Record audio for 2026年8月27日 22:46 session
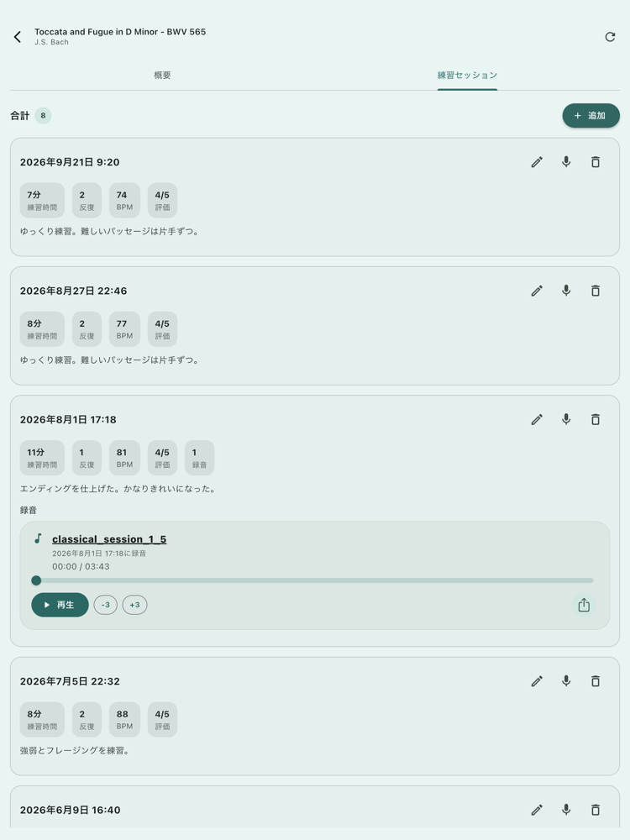The width and height of the screenshot is (630, 840). 566,291
